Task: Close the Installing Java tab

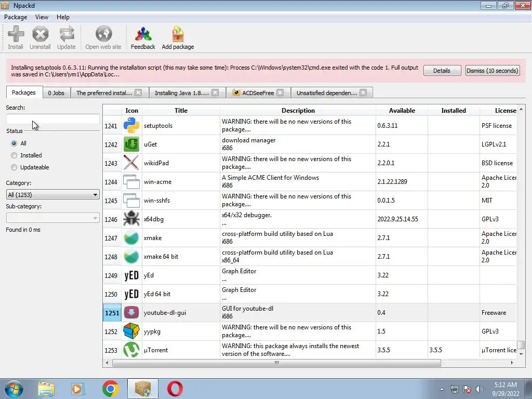Action: [215, 92]
